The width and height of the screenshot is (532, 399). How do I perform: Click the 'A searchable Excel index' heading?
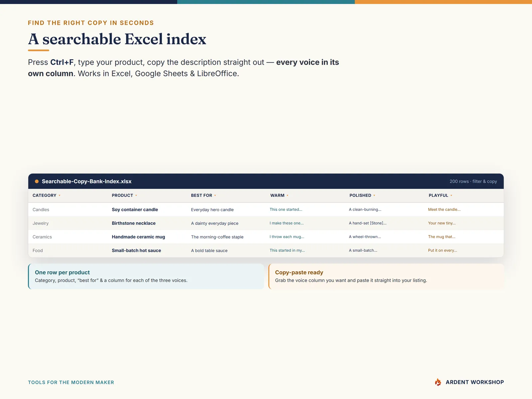tap(117, 39)
